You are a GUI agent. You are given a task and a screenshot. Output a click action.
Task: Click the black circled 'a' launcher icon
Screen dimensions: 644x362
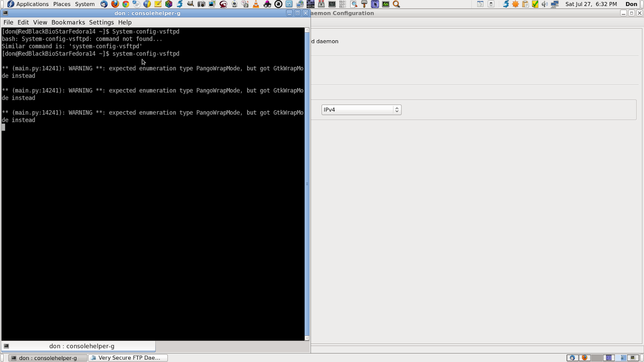[278, 4]
